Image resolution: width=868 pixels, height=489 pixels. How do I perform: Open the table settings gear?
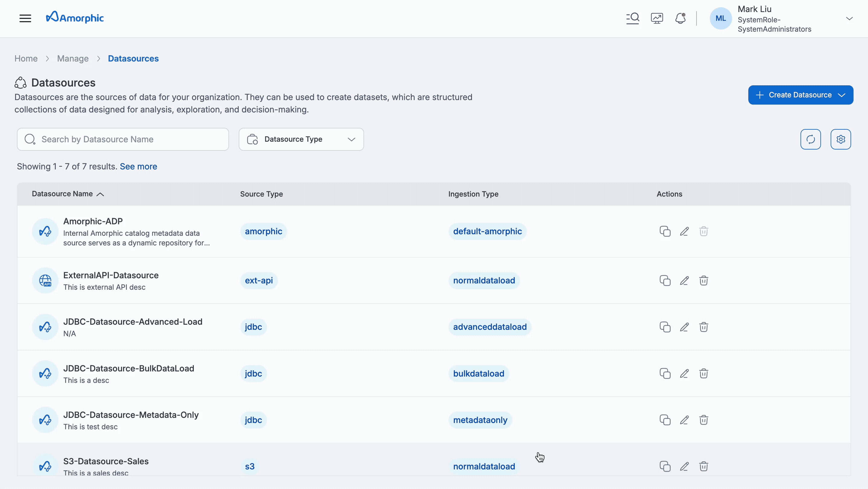pyautogui.click(x=841, y=139)
